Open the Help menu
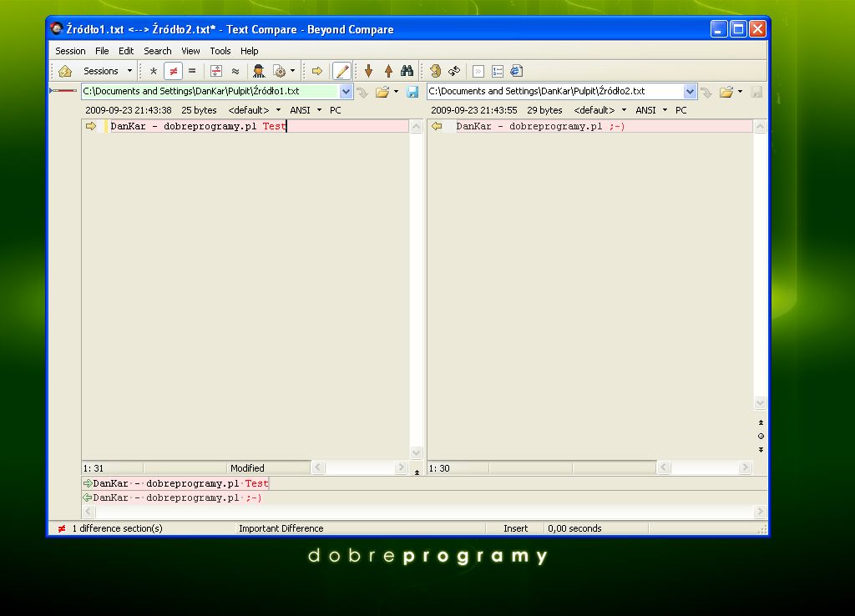855x616 pixels. pos(249,51)
